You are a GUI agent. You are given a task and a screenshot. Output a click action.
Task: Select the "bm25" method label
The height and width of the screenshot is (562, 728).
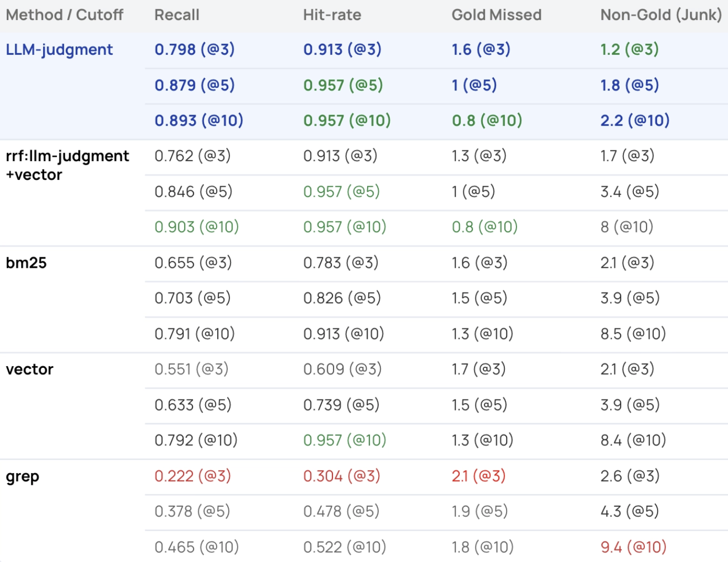pos(26,263)
